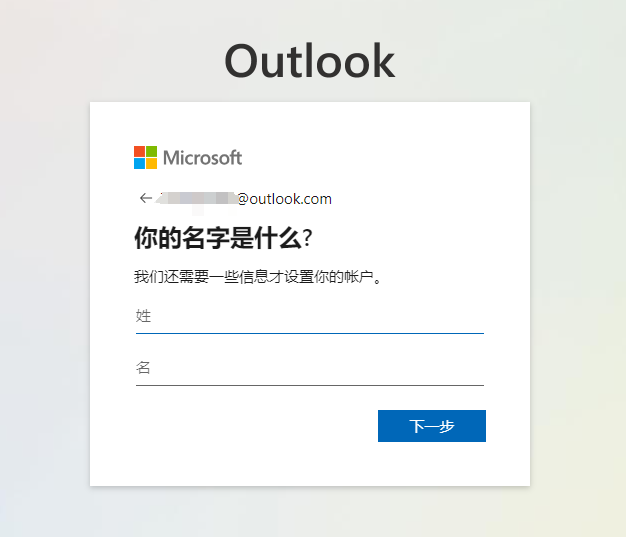The image size is (626, 537).
Task: Click the Microsoft four-square logo
Action: pyautogui.click(x=145, y=157)
